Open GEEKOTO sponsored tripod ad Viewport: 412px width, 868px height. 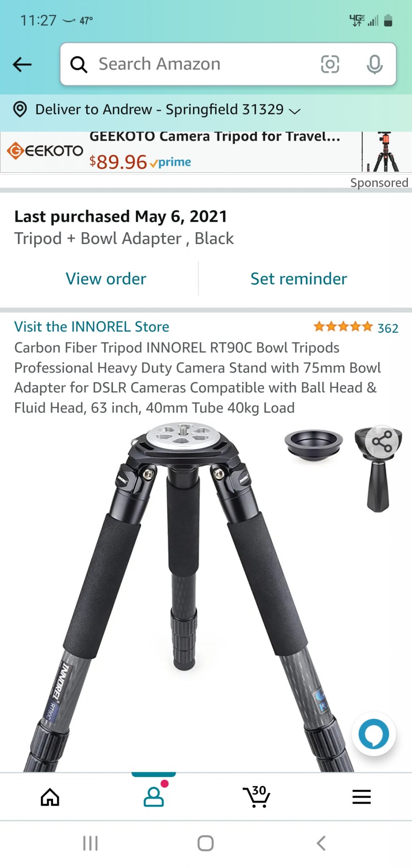[x=206, y=152]
